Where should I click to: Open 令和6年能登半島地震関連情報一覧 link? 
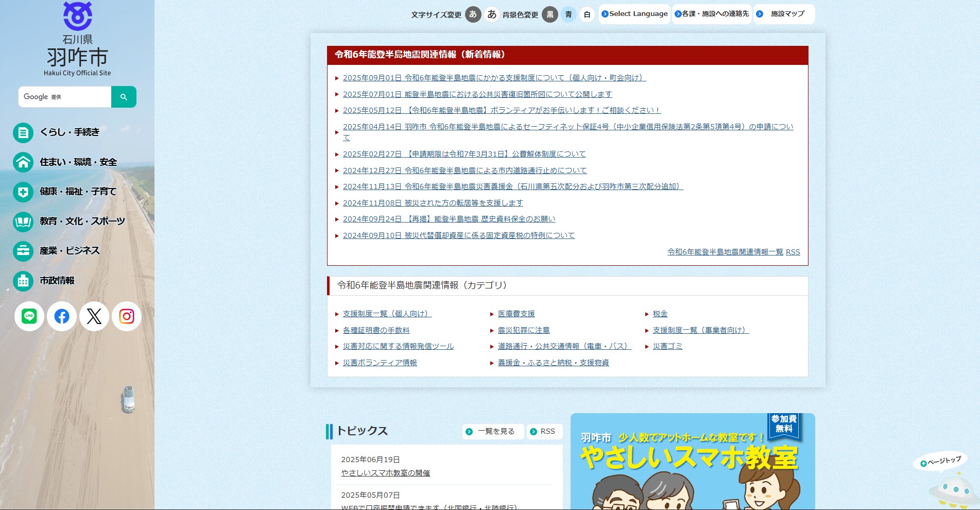click(x=725, y=252)
